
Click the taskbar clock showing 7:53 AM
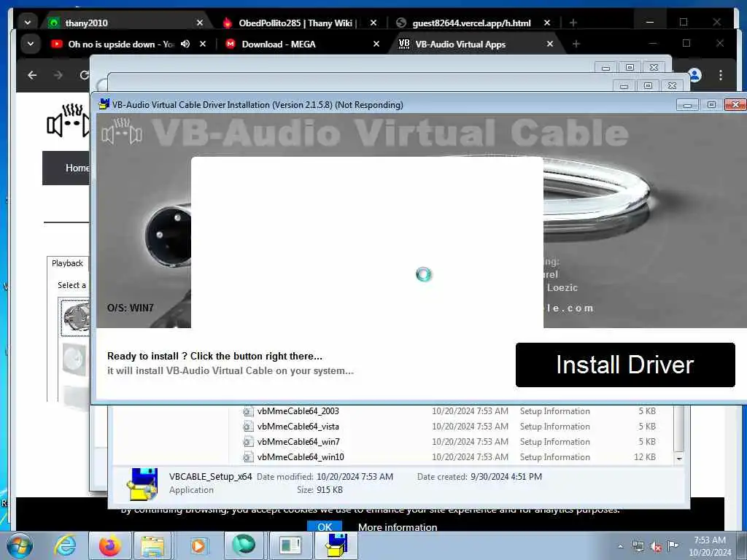710,546
